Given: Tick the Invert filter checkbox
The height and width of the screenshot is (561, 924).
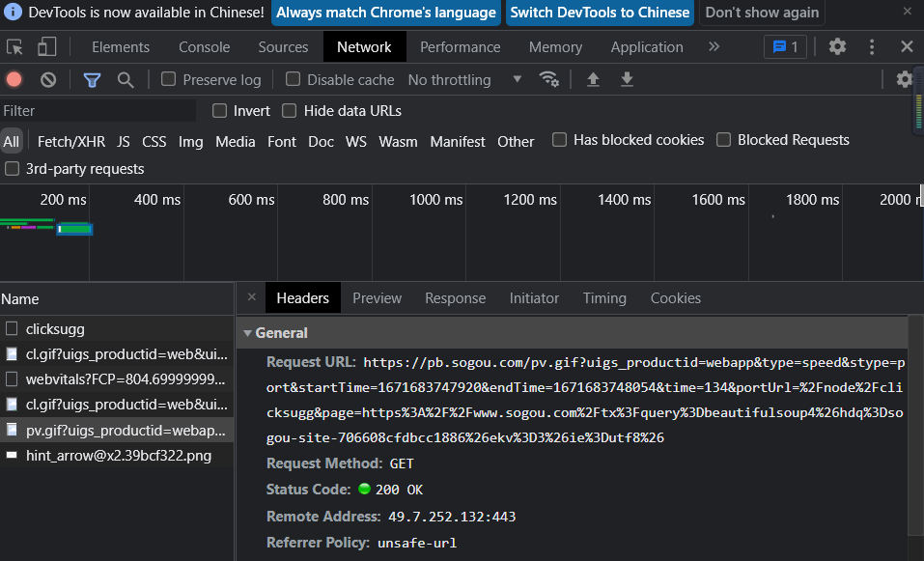Looking at the screenshot, I should tap(220, 111).
